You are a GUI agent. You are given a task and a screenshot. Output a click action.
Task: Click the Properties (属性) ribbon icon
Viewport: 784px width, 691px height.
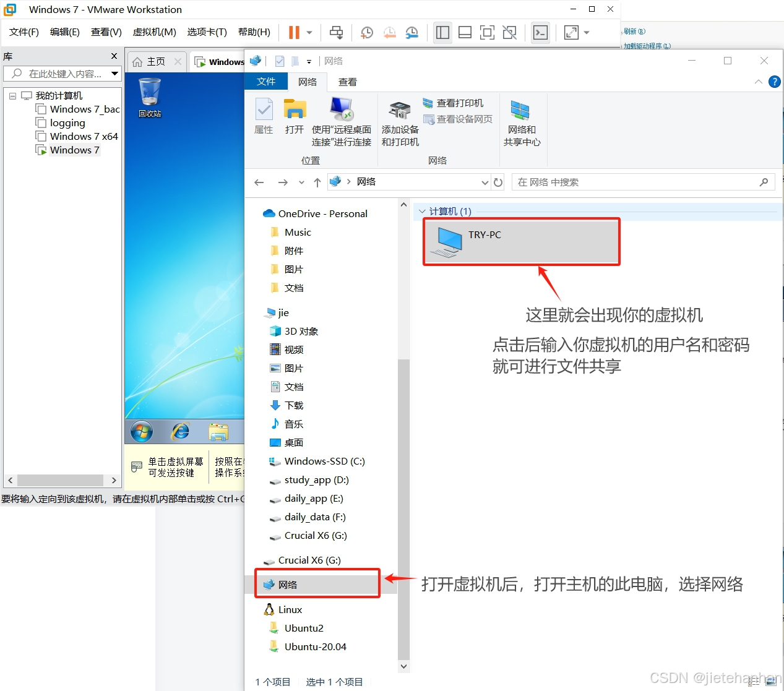click(264, 116)
